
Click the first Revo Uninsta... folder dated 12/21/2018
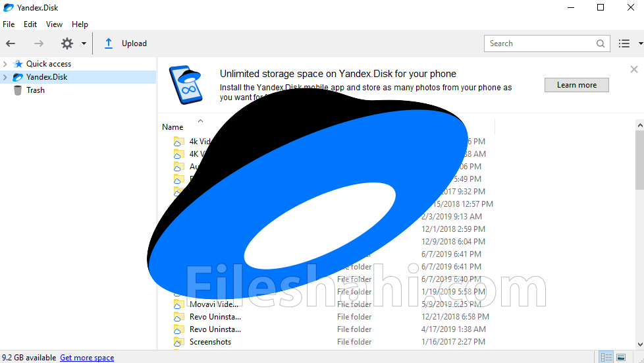pos(215,316)
